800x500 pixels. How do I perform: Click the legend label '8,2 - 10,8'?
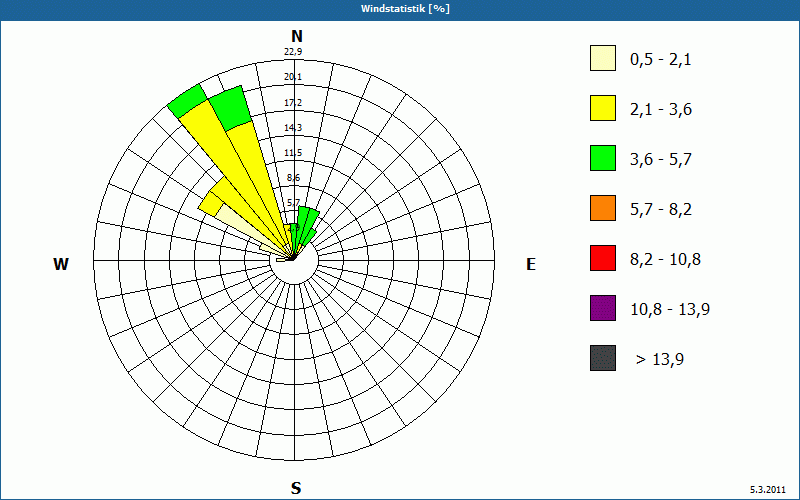665,260
